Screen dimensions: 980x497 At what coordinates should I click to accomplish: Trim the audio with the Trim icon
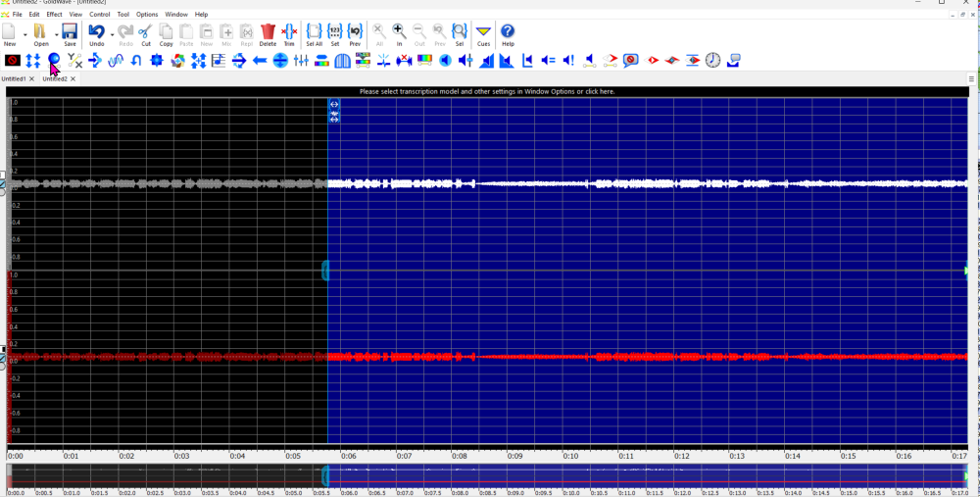tap(289, 34)
